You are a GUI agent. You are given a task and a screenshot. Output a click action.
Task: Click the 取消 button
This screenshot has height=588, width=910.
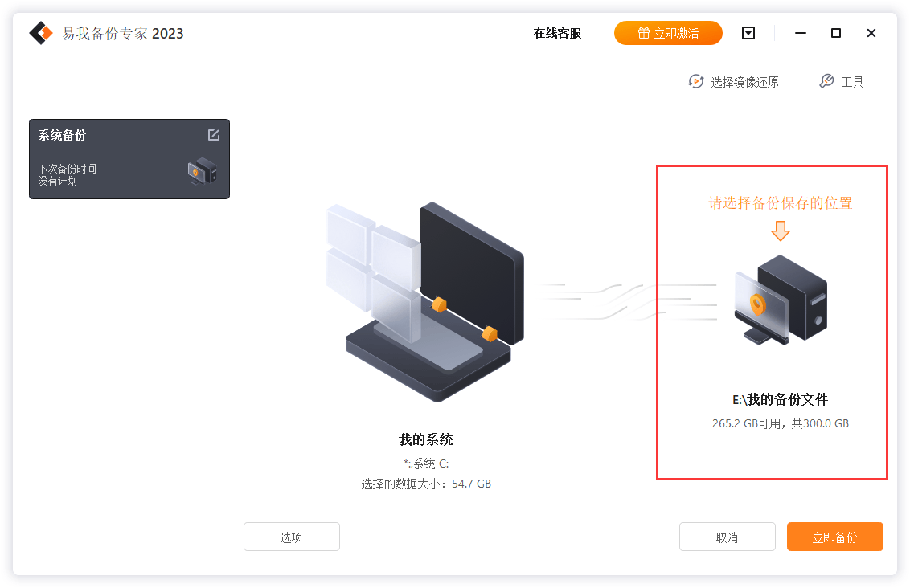click(x=728, y=537)
